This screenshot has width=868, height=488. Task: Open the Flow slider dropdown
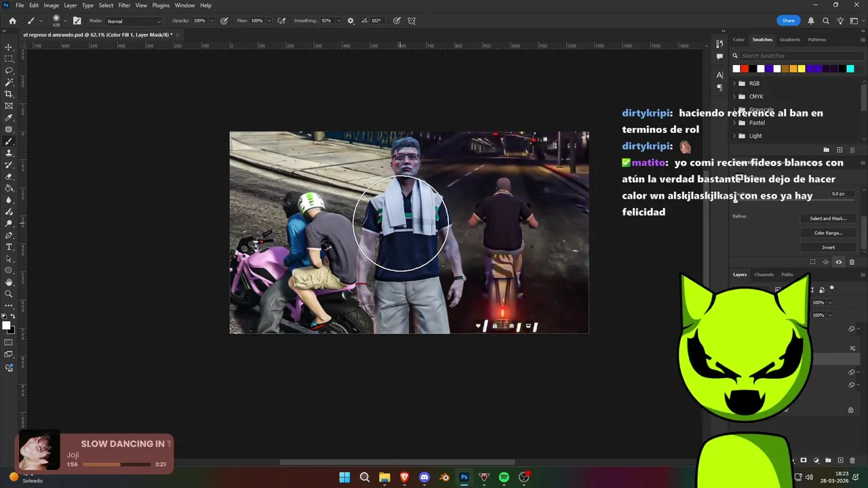(269, 21)
